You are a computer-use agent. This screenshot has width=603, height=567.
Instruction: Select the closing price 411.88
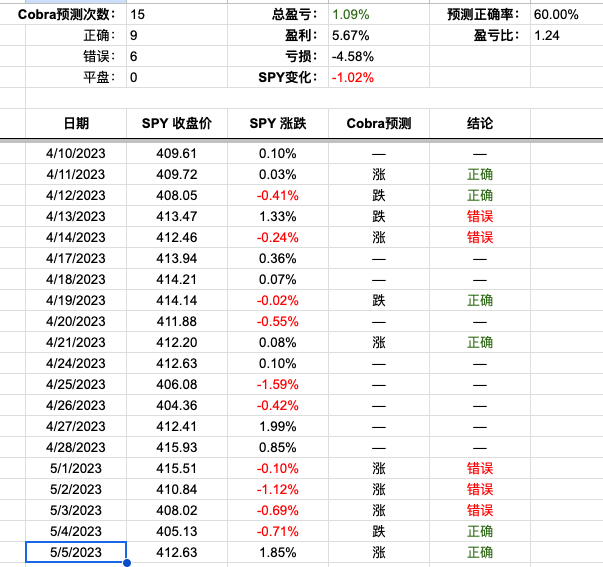pyautogui.click(x=177, y=321)
